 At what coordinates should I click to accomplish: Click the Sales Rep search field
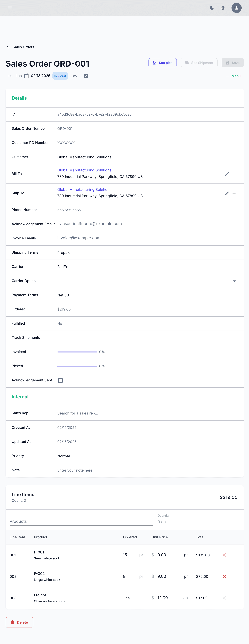click(147, 413)
